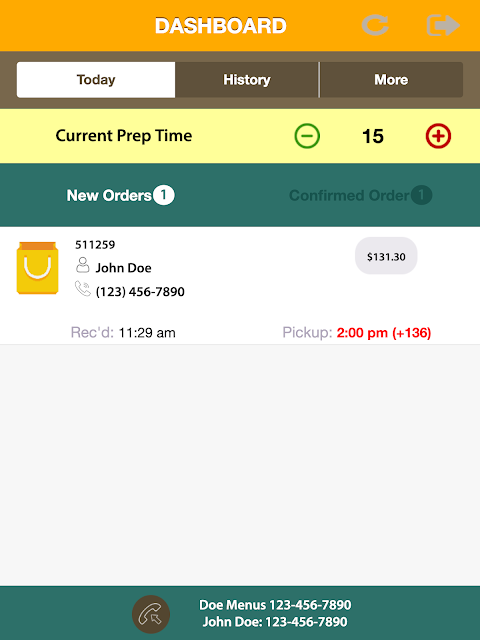Open the History tab
This screenshot has height=640, width=480.
[247, 80]
